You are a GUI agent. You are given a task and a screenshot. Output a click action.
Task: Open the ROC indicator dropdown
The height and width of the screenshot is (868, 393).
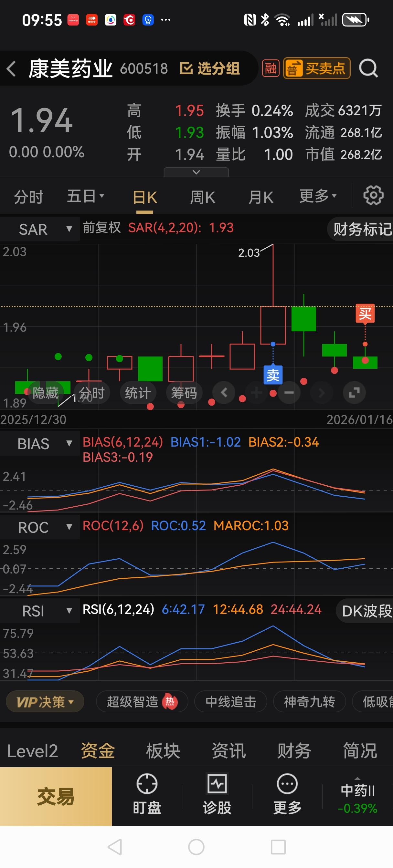coord(40,527)
